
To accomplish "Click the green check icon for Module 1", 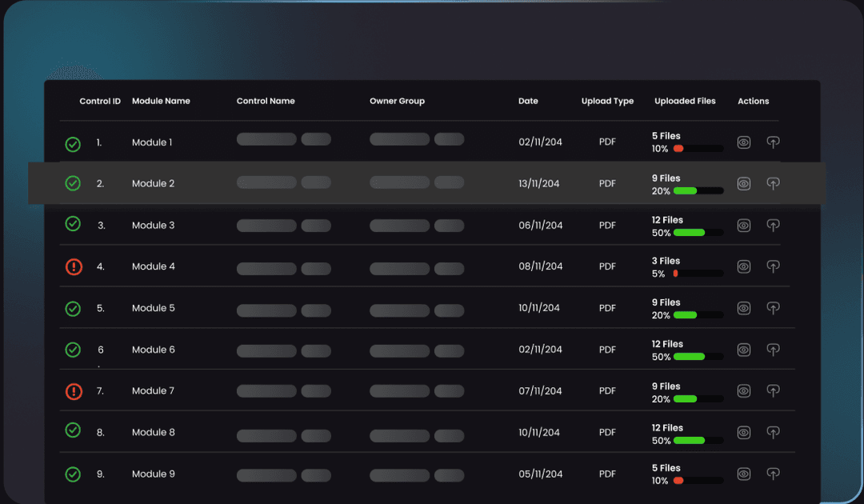I will (x=73, y=144).
